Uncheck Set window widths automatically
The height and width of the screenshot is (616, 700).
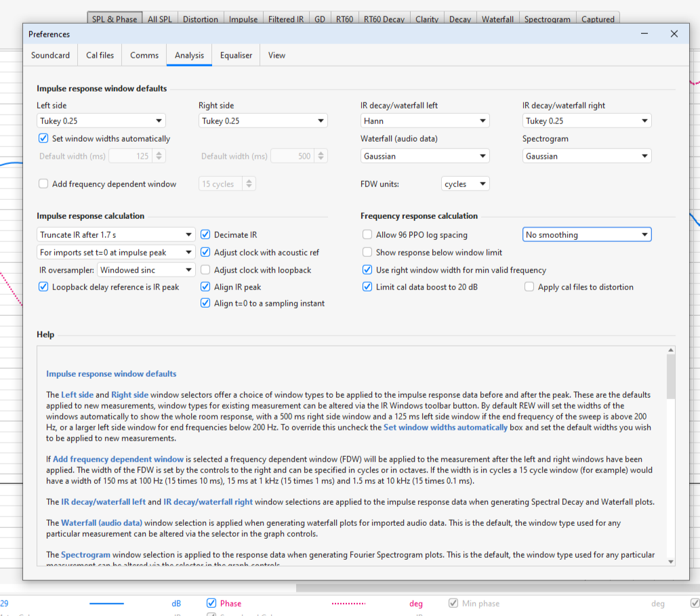tap(43, 138)
